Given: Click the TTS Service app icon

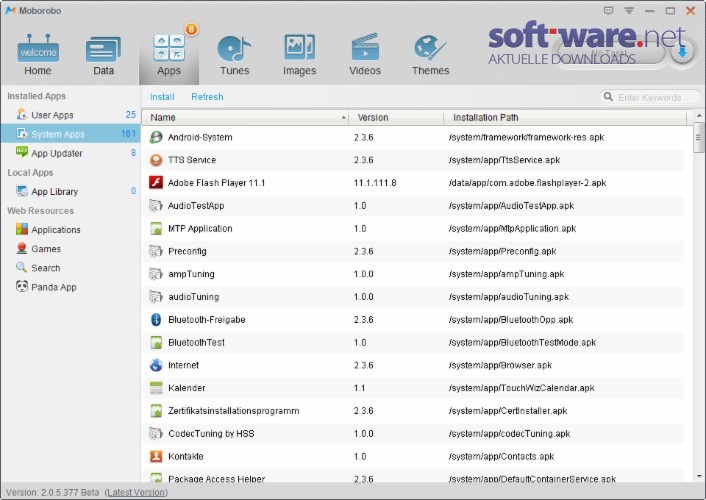Looking at the screenshot, I should [156, 160].
